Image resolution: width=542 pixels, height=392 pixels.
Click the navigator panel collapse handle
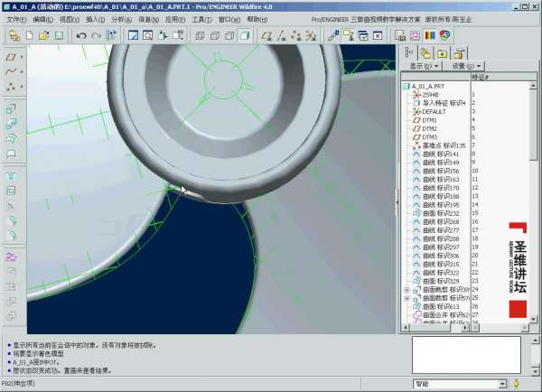[x=397, y=201]
